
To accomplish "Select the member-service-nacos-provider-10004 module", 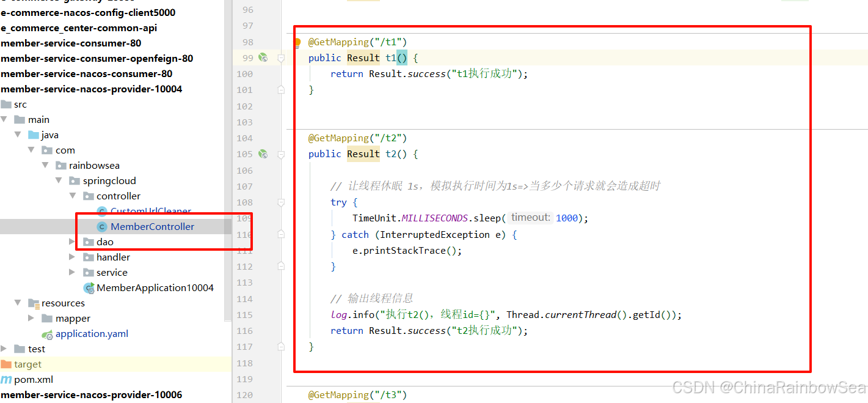I will [x=92, y=89].
